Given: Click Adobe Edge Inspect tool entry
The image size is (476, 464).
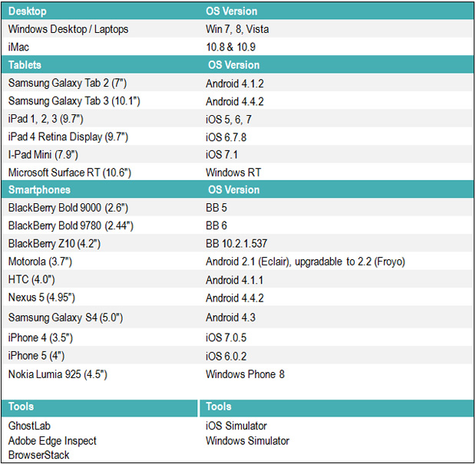Looking at the screenshot, I should pyautogui.click(x=52, y=441).
